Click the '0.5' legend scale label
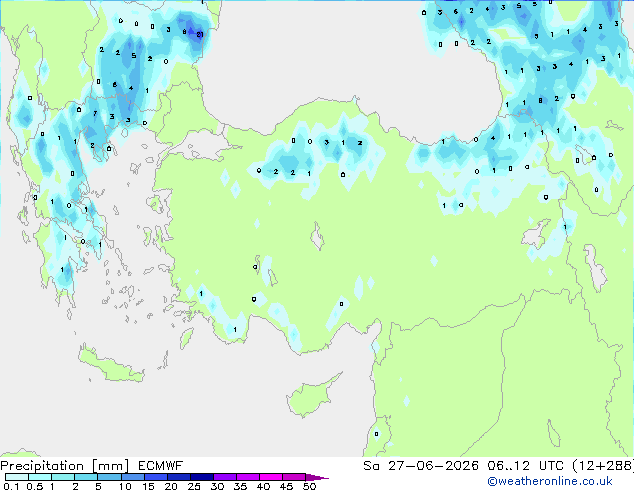634x490 pixels. coord(35,486)
